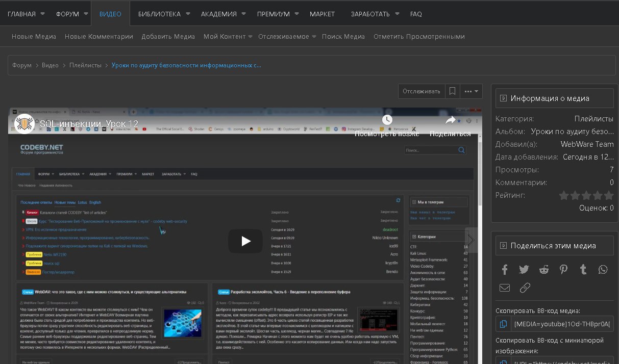Expand the ГЛАВНАЯ menu arrow
The width and height of the screenshot is (619, 364).
tap(42, 14)
